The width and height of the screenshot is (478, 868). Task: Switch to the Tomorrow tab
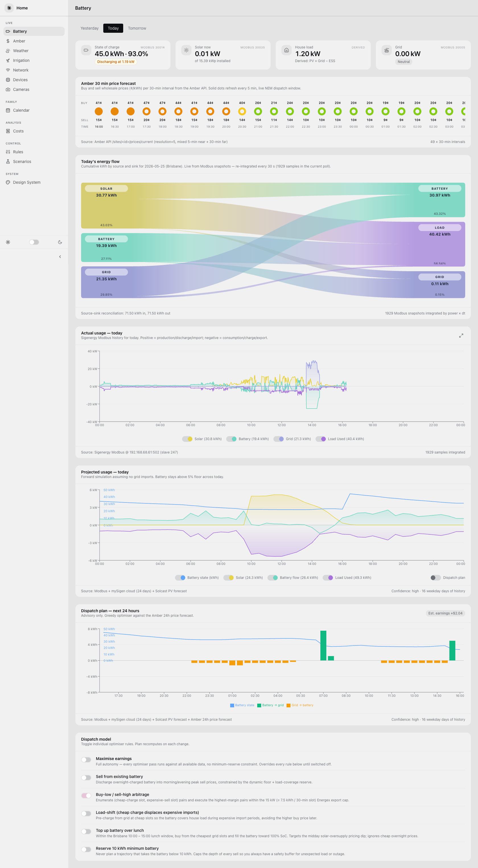137,28
